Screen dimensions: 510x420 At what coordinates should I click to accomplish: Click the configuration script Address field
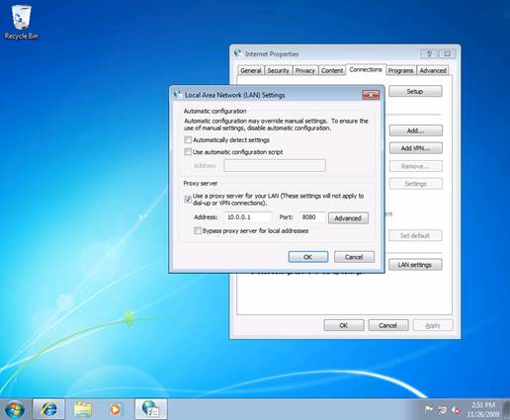pyautogui.click(x=275, y=166)
